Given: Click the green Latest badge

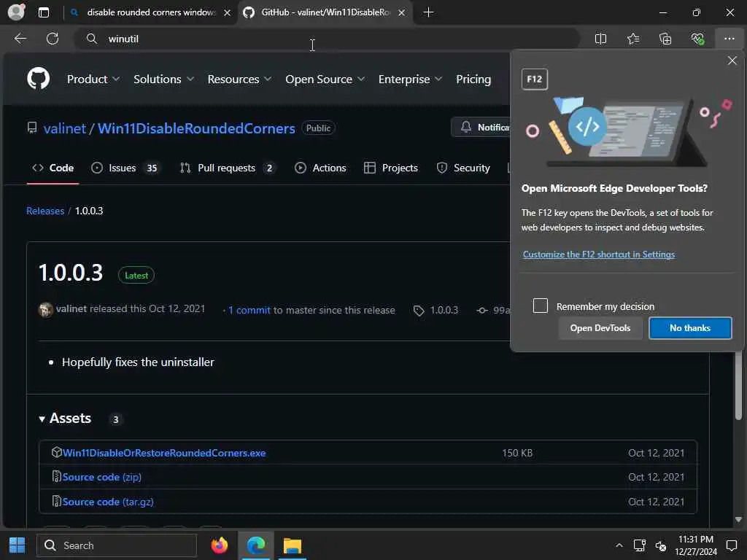Looking at the screenshot, I should click(x=136, y=275).
